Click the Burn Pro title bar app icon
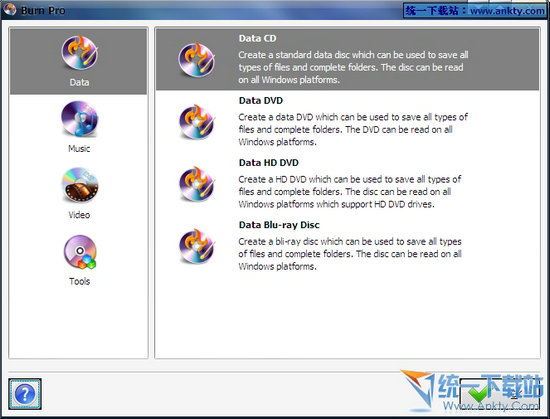The image size is (550, 419). (x=9, y=9)
